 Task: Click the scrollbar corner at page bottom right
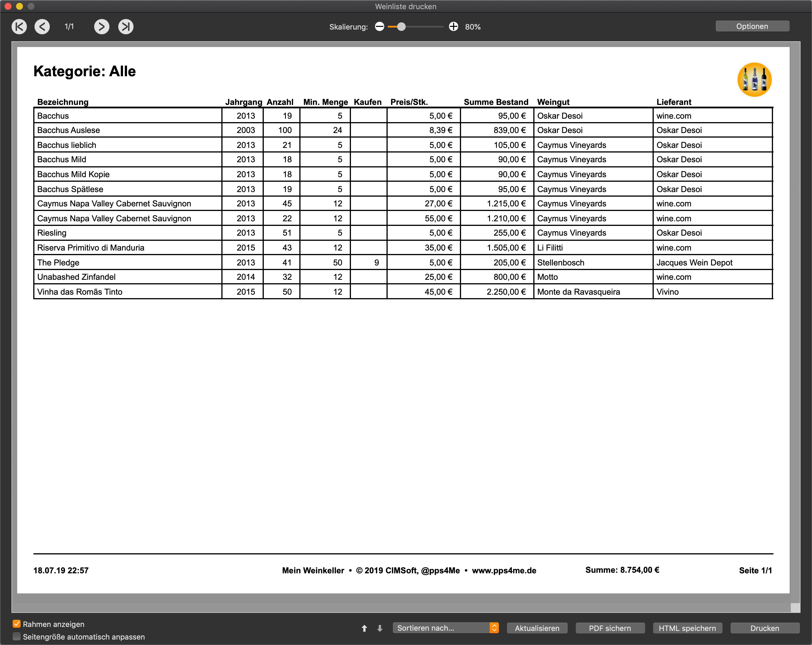click(795, 608)
